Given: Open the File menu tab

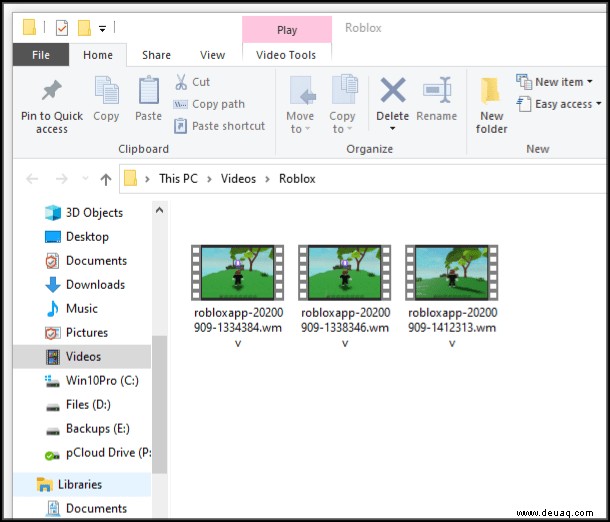Looking at the screenshot, I should click(x=41, y=55).
